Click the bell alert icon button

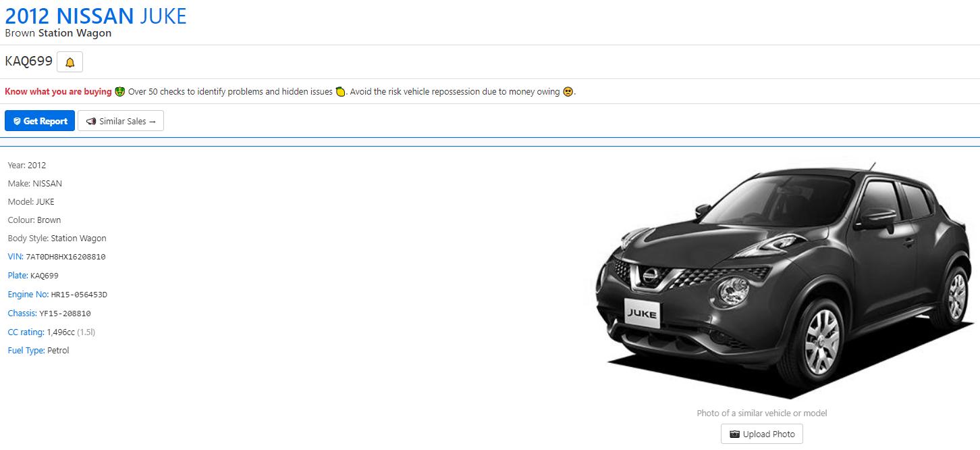click(70, 62)
